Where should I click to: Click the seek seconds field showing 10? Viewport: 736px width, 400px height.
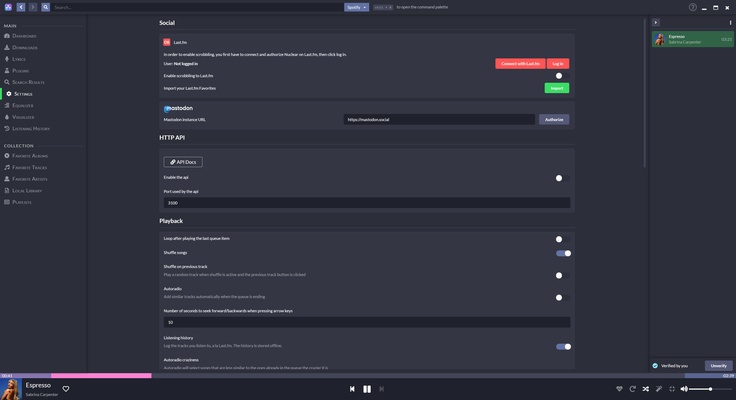[x=367, y=322]
